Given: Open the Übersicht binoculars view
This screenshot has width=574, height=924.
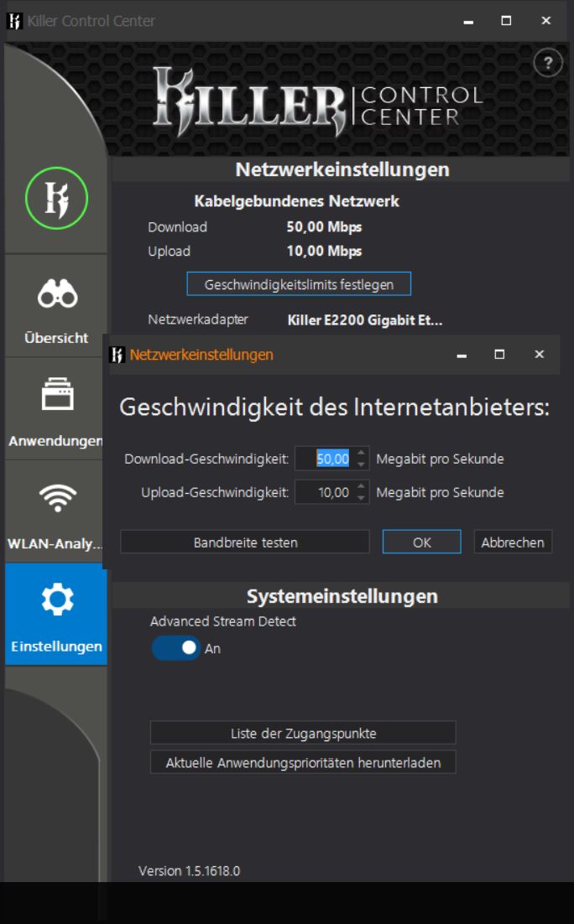Looking at the screenshot, I should tap(56, 306).
